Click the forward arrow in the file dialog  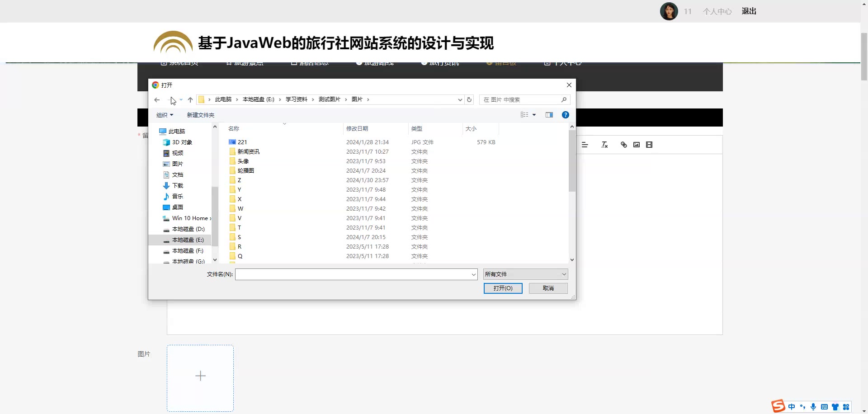tap(171, 100)
